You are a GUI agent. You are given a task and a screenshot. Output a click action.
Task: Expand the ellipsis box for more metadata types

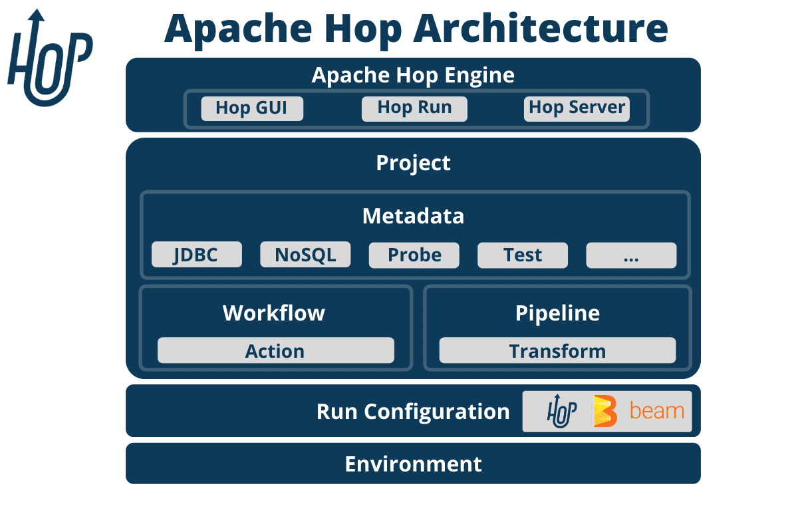[x=631, y=255]
